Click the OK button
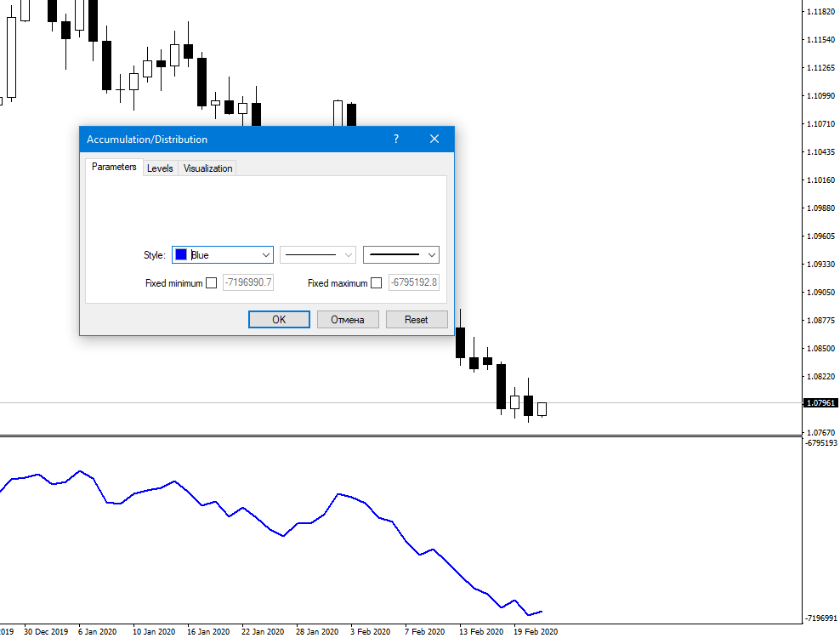840x638 pixels. coord(279,320)
